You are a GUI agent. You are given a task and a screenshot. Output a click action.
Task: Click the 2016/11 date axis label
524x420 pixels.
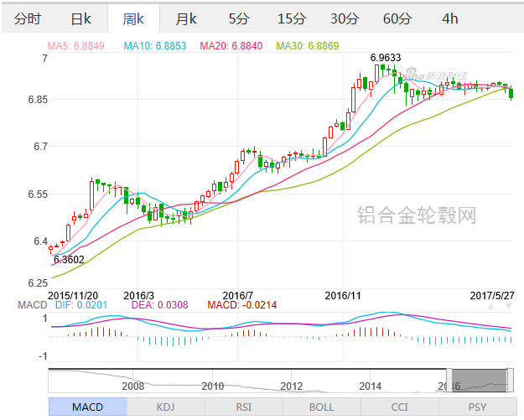click(343, 296)
